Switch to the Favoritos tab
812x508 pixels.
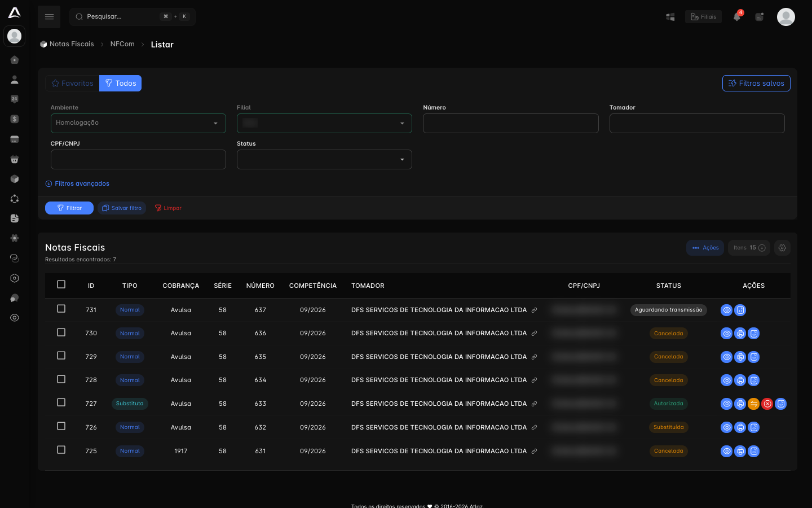pyautogui.click(x=72, y=83)
